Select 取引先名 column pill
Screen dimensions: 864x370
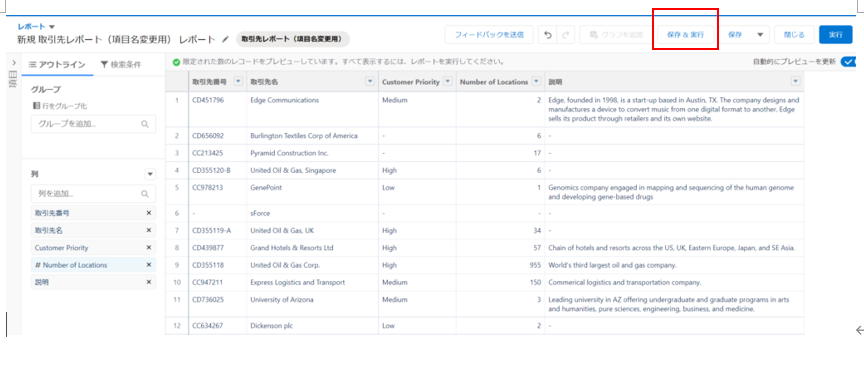point(93,230)
